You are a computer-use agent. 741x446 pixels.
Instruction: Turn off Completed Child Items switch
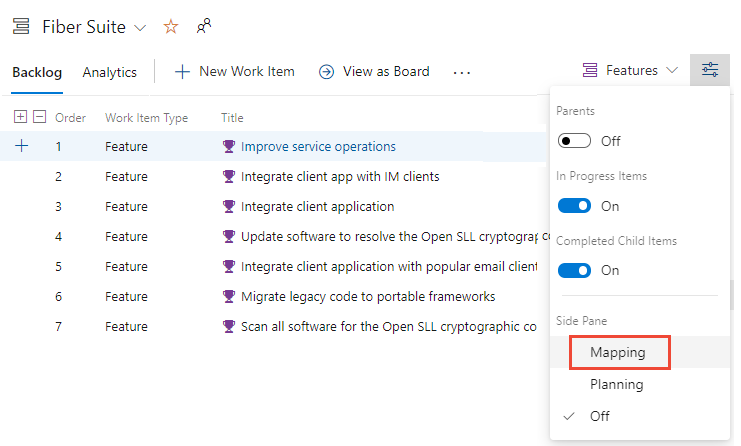click(x=574, y=270)
